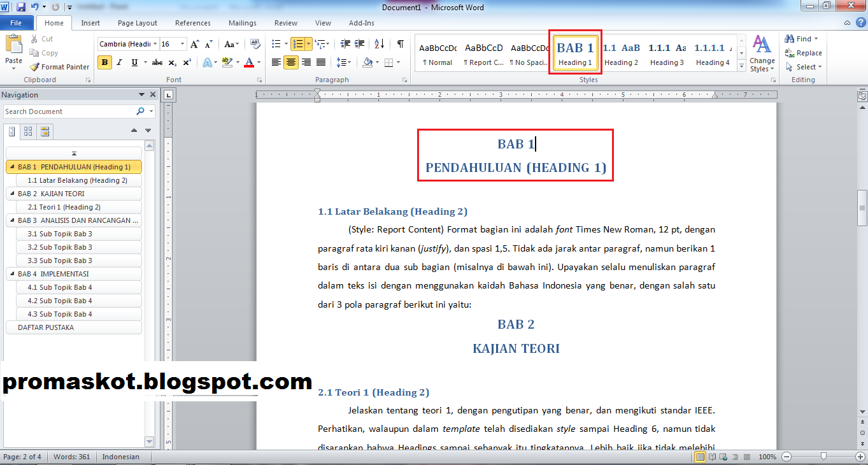Viewport: 868px width, 465px height.
Task: Open the font size dropdown
Action: (183, 44)
